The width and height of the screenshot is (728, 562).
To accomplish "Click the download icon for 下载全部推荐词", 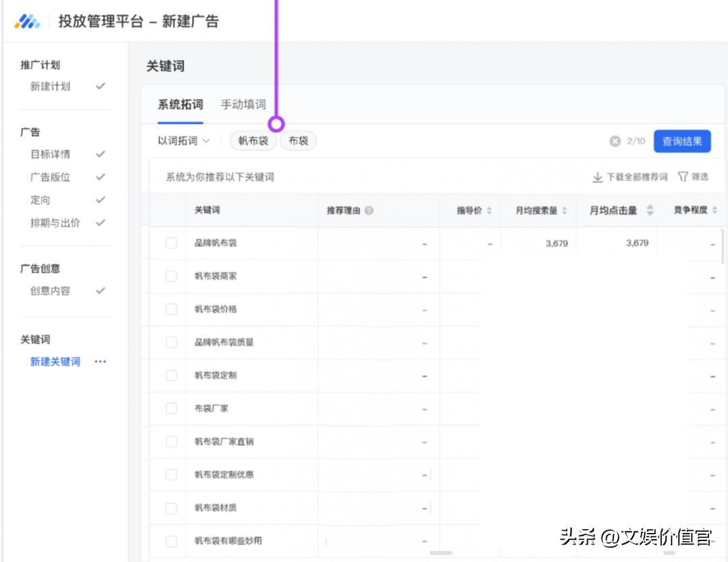I will coord(597,176).
